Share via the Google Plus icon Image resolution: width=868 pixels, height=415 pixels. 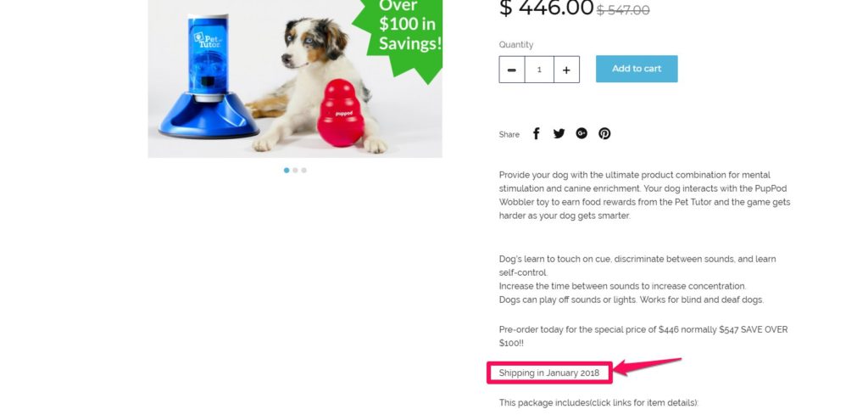tap(581, 133)
